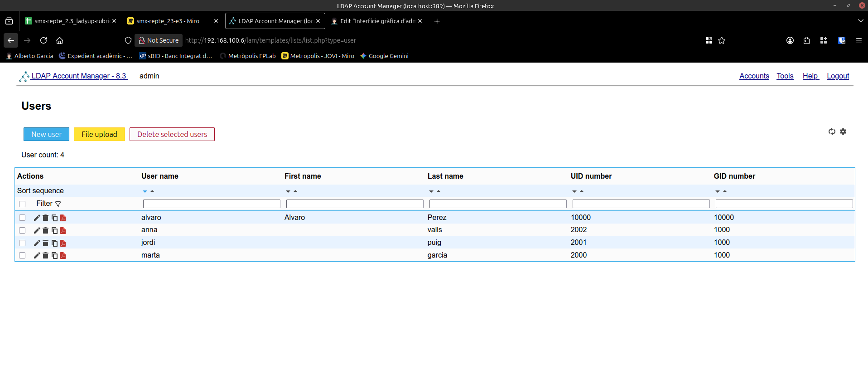Viewport: 868px width, 390px height.
Task: Click the New user button
Action: pos(46,134)
